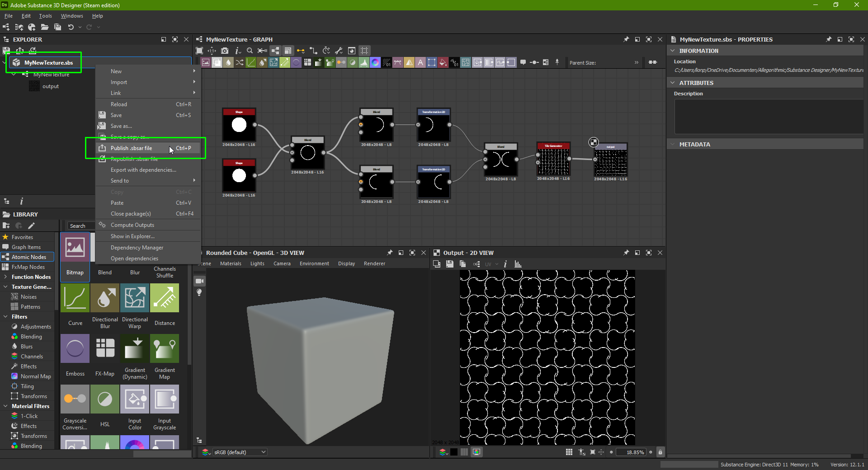The image size is (868, 470).
Task: Toggle the 2D view zoom lock
Action: click(660, 452)
